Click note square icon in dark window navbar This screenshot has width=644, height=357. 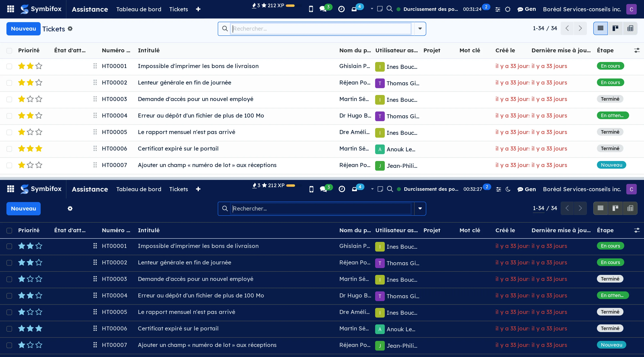pos(380,189)
